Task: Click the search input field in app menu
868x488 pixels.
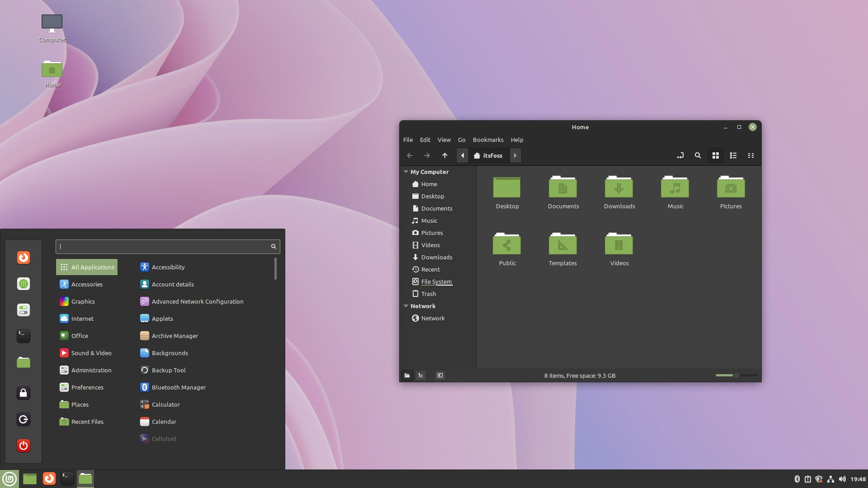Action: [168, 245]
